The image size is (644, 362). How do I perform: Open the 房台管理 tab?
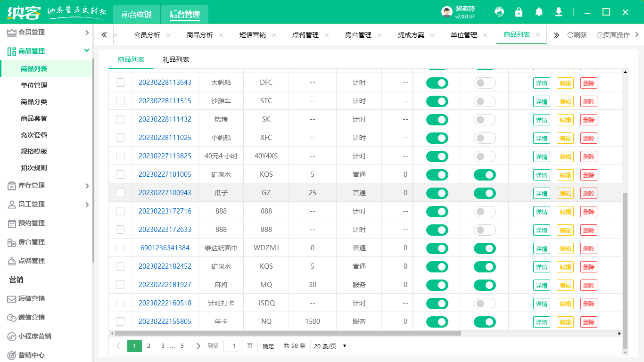point(359,34)
